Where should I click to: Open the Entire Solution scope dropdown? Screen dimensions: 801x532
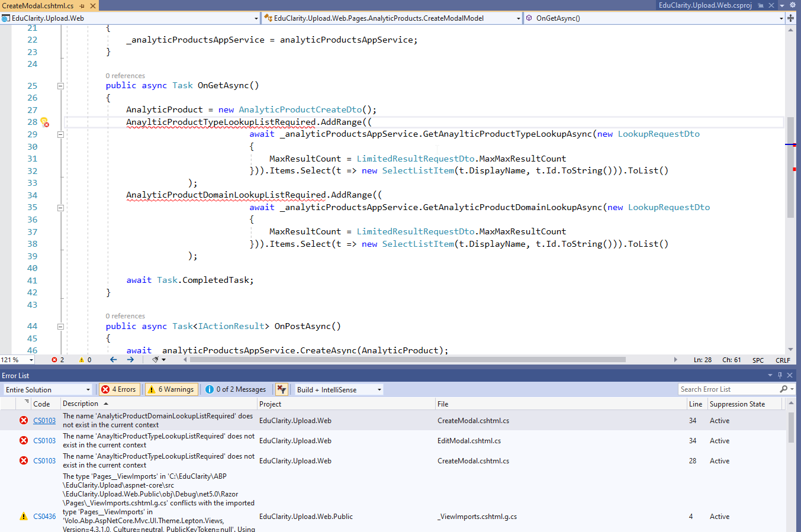click(47, 389)
